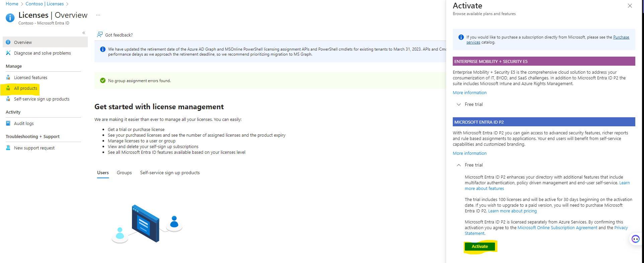Click Self-service sign up products icon

click(x=8, y=99)
